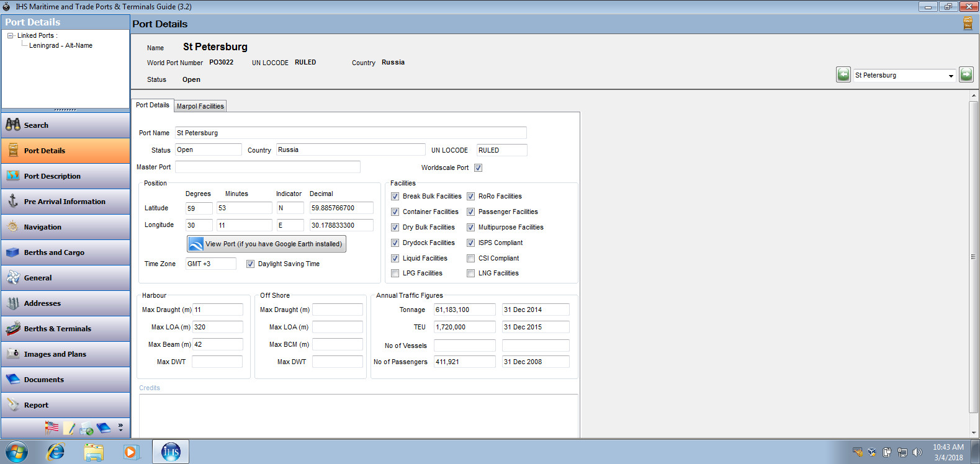The width and height of the screenshot is (980, 464).
Task: Open Pre Arrival Information with anchor icon
Action: click(65, 202)
